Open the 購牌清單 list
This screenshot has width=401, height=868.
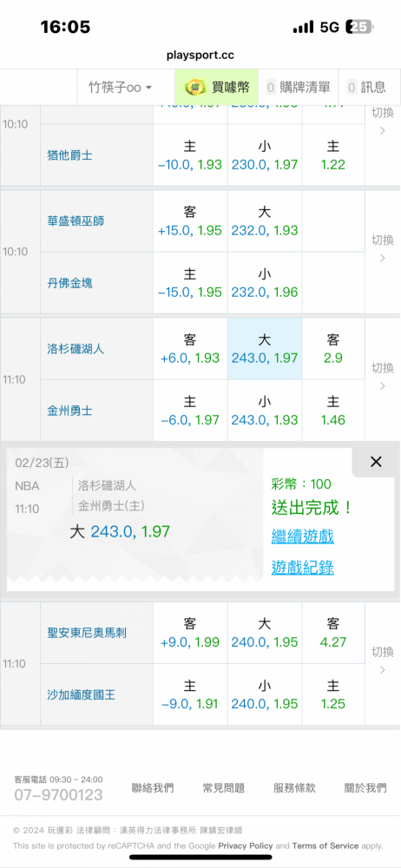298,87
